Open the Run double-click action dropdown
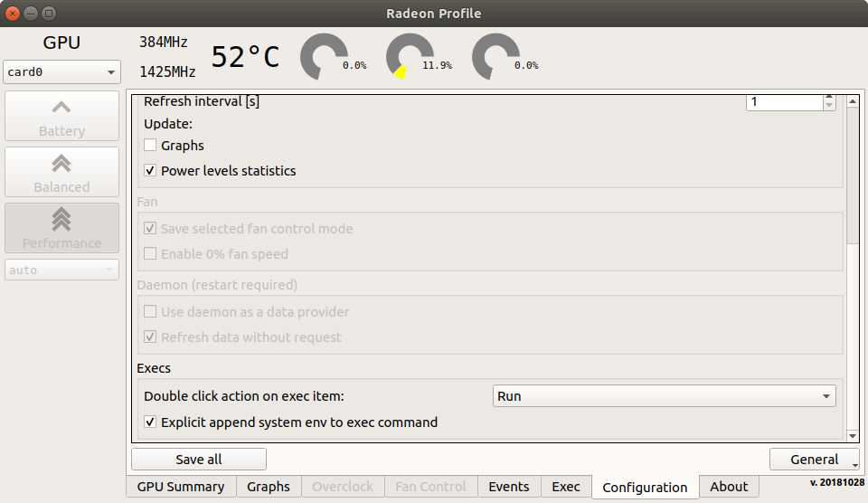The height and width of the screenshot is (503, 868). pyautogui.click(x=665, y=396)
